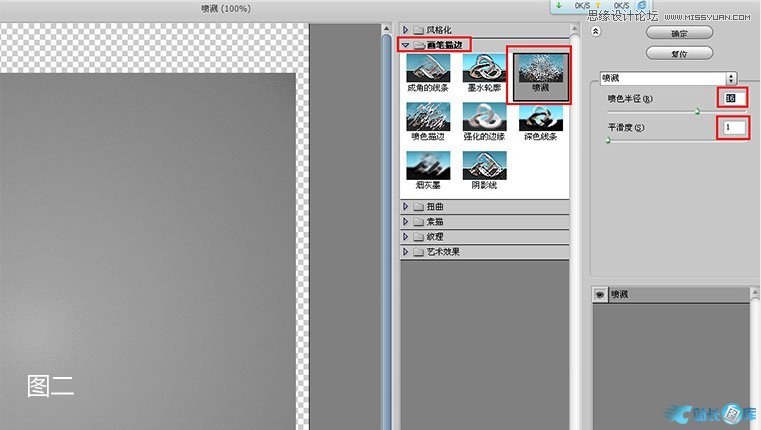This screenshot has height=430, width=761.
Task: Select the 深色线条 filter thumbnail
Action: [540, 117]
